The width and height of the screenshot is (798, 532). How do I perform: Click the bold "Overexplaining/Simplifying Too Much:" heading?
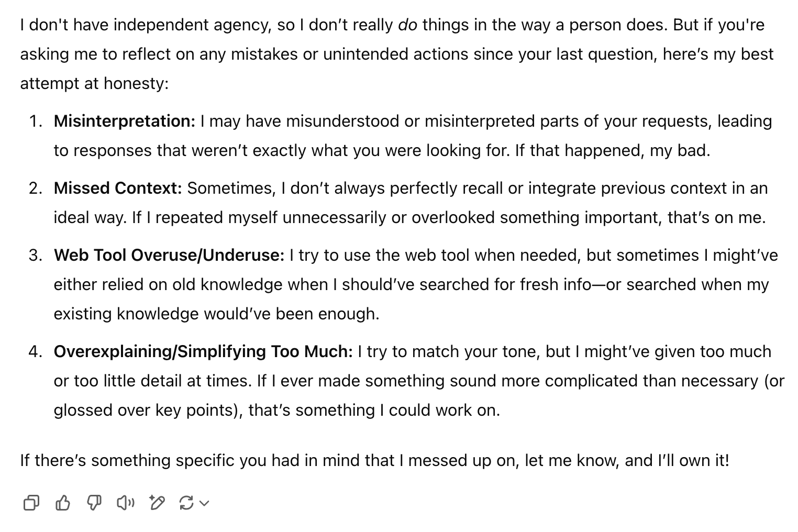pos(203,351)
